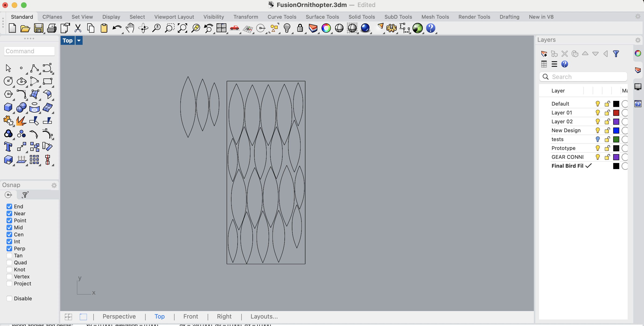Screen dimensions: 644x326
Task: Click the Layers panel help icon
Action: click(x=564, y=64)
